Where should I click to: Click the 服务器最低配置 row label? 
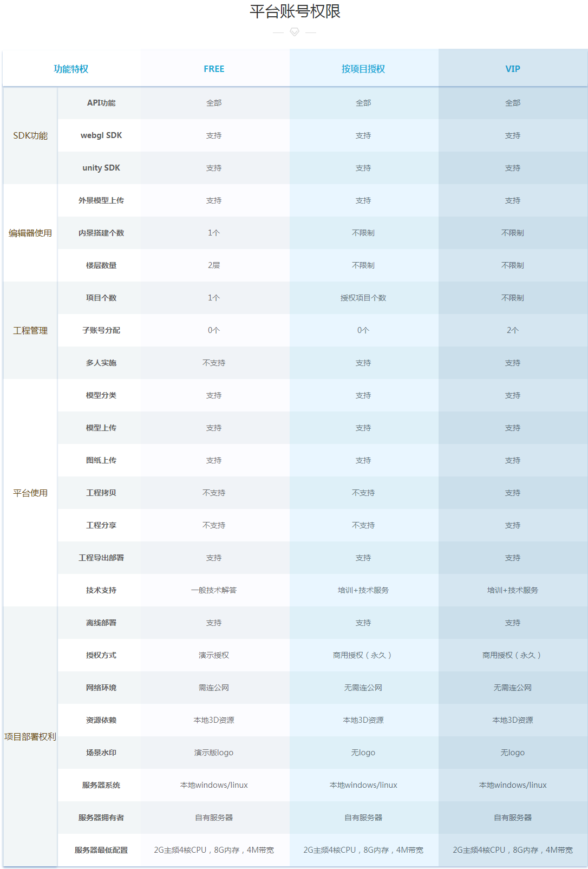click(x=101, y=850)
